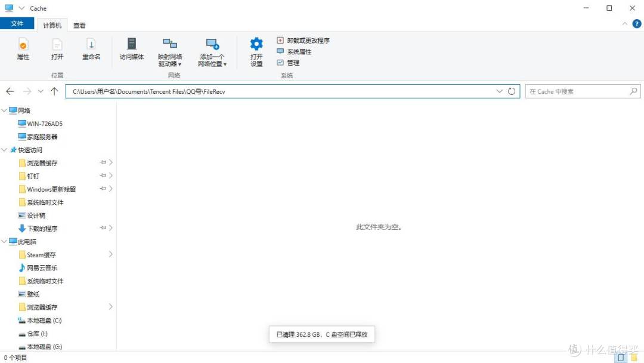Viewport: 644px width, 363px height.
Task: Go forward with the right arrow
Action: (27, 91)
